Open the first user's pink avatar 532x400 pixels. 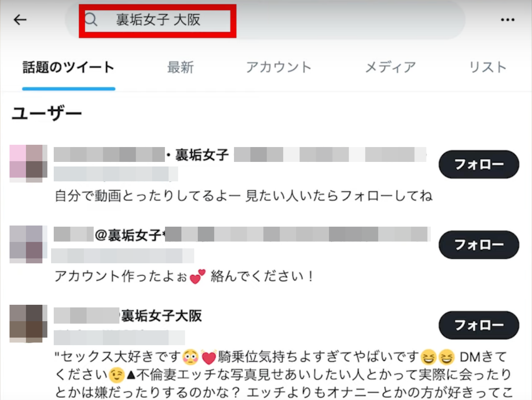tap(28, 163)
